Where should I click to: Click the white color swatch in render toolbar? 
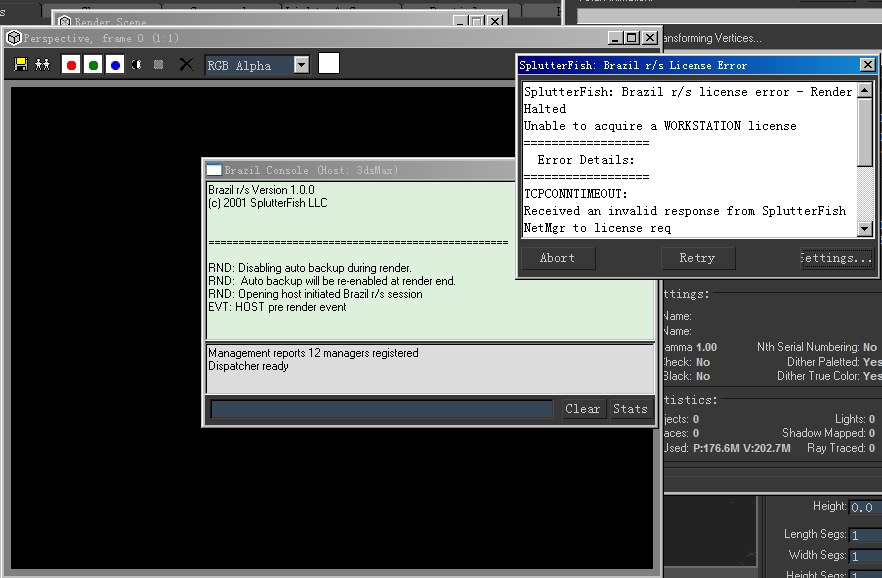[x=329, y=63]
